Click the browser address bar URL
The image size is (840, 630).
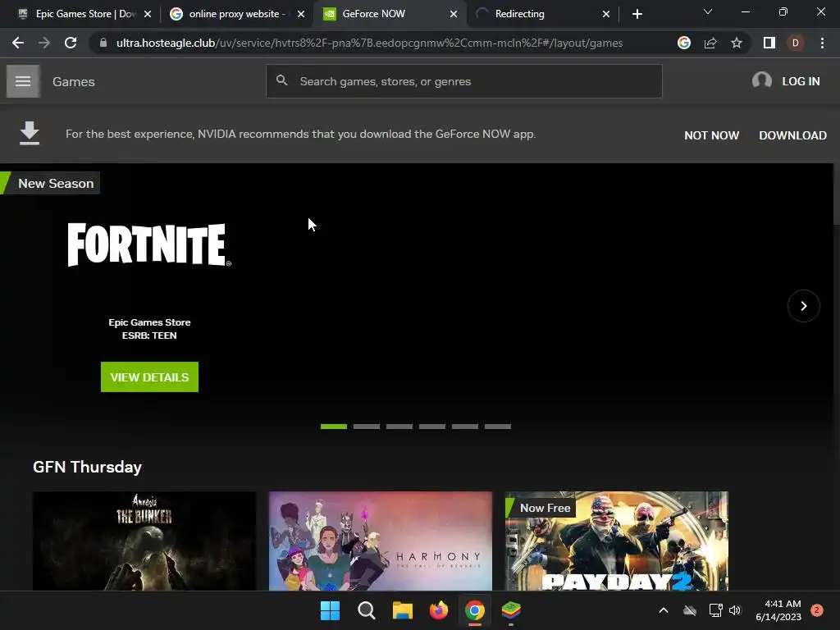coord(370,43)
